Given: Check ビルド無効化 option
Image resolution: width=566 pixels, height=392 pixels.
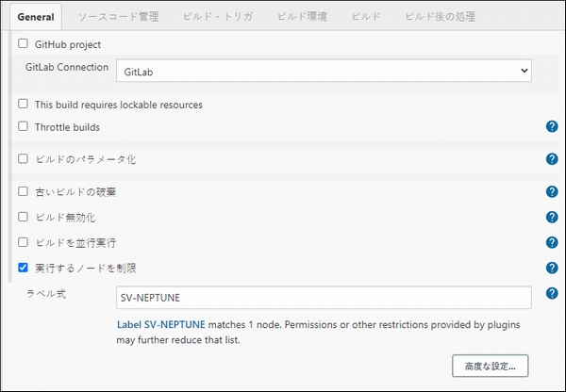Looking at the screenshot, I should 23,217.
